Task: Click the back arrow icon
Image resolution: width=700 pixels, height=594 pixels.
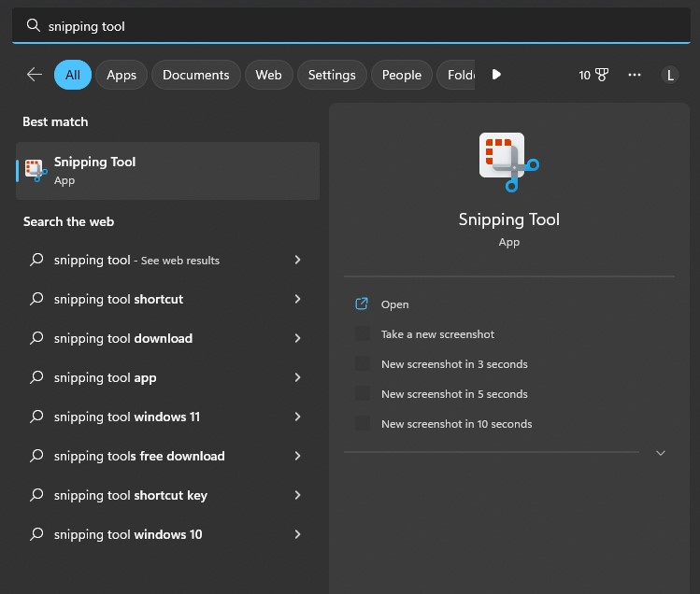Action: tap(35, 75)
